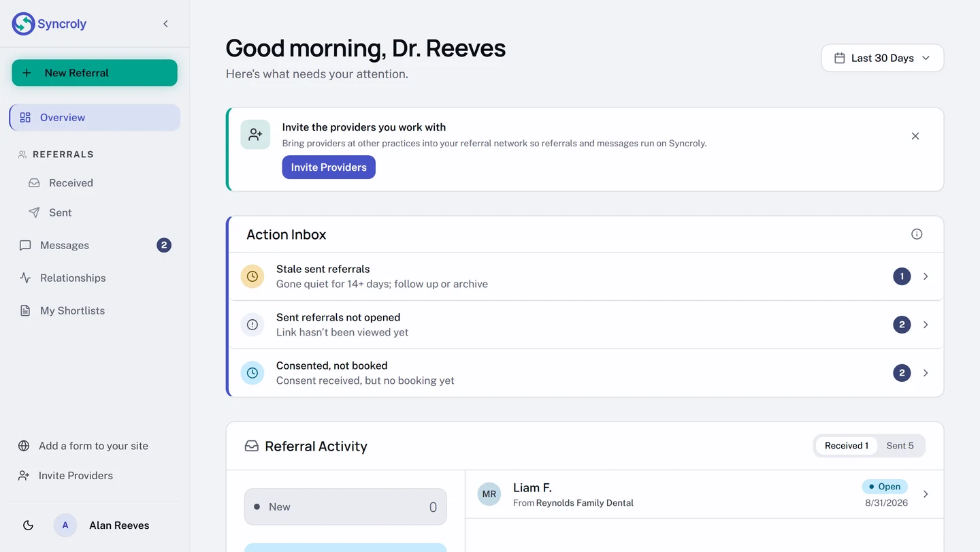Click the Messages chat bubble icon
The image size is (980, 552).
coord(25,245)
